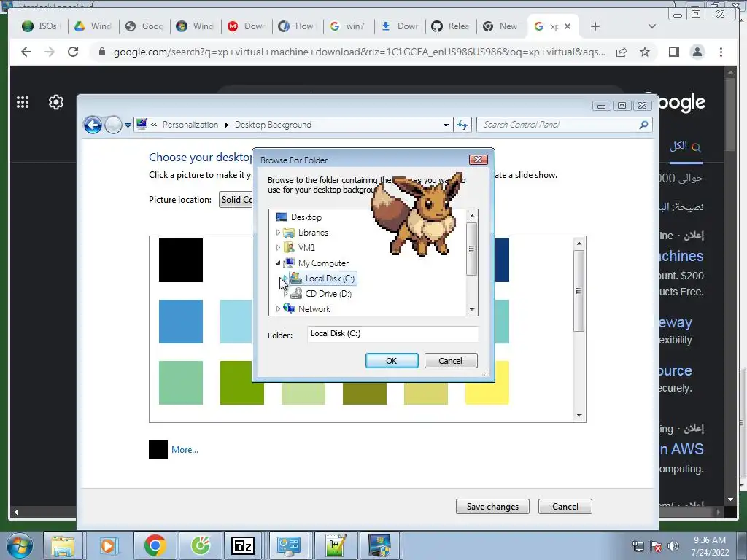Click Save changes button
The width and height of the screenshot is (747, 560).
tap(492, 506)
